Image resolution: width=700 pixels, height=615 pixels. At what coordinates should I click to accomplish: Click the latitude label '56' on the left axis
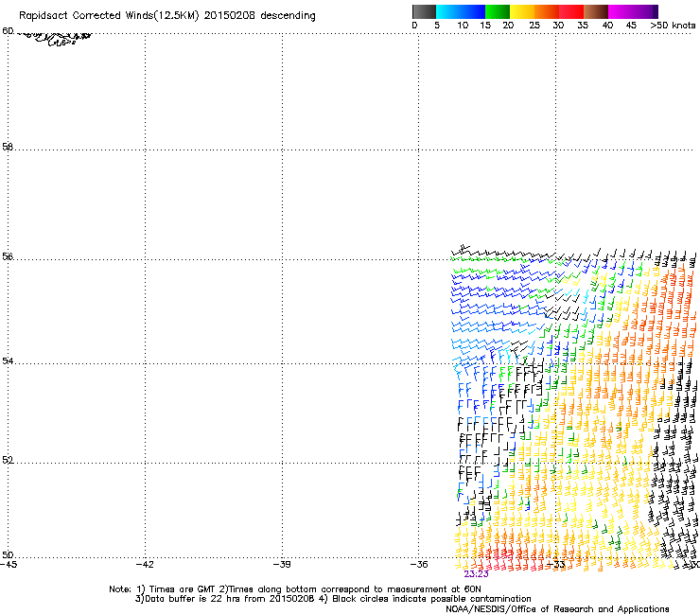point(8,256)
